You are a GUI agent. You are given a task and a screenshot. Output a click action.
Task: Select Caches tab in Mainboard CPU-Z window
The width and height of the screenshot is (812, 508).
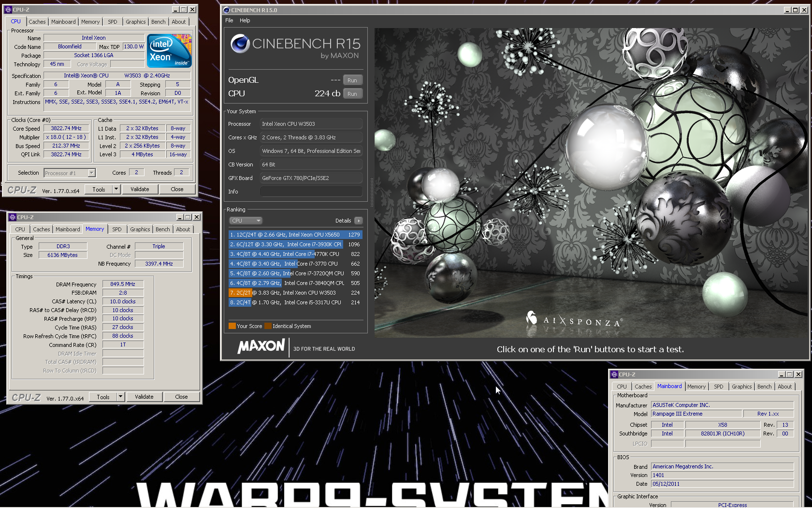point(643,387)
